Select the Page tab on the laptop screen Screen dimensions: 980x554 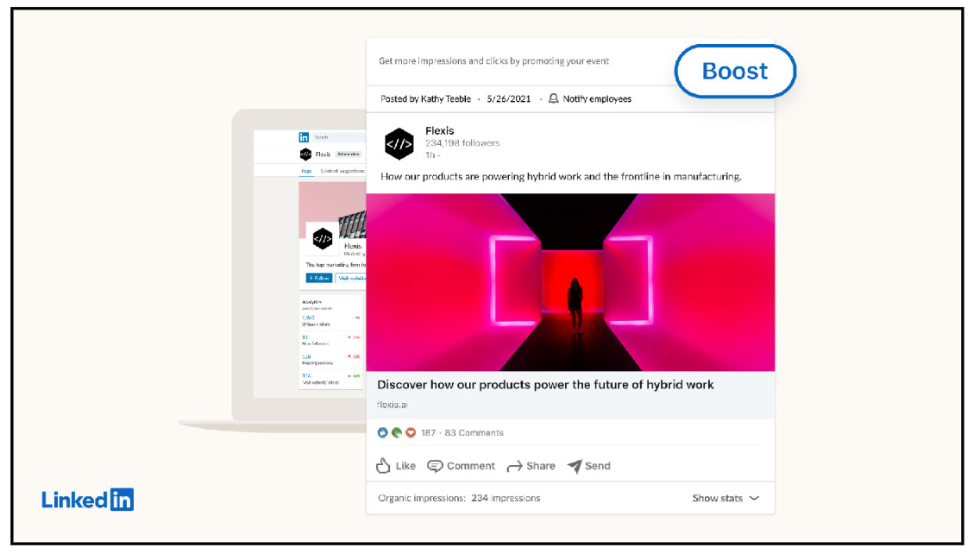[306, 171]
